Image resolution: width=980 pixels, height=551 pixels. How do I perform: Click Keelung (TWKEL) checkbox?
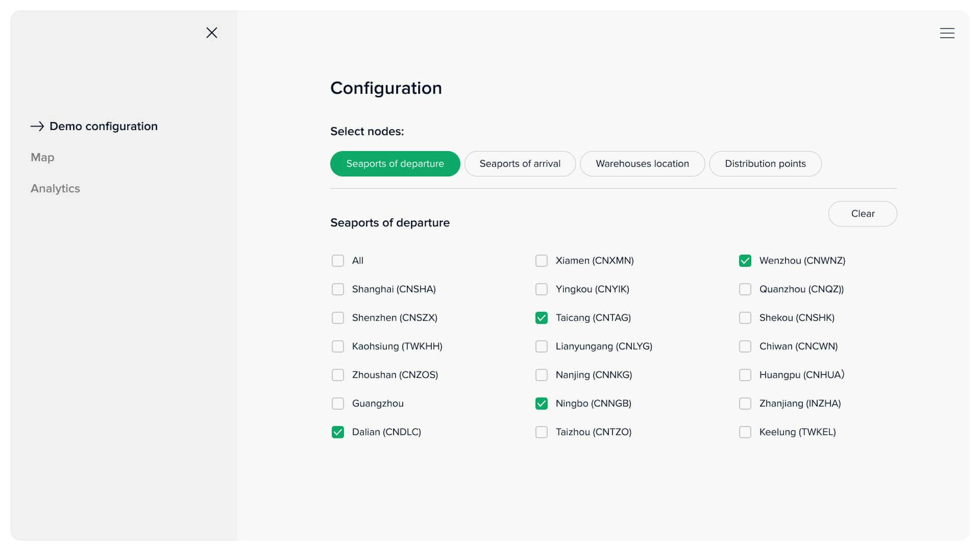(745, 432)
